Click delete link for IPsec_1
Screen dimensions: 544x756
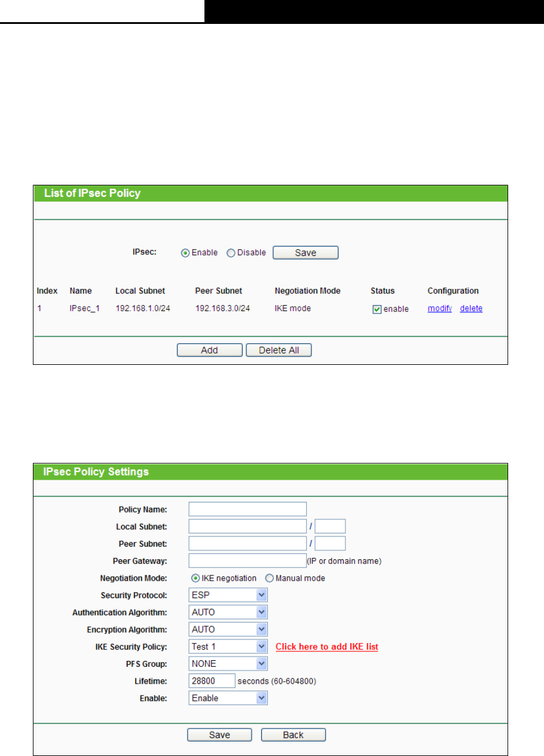click(471, 309)
